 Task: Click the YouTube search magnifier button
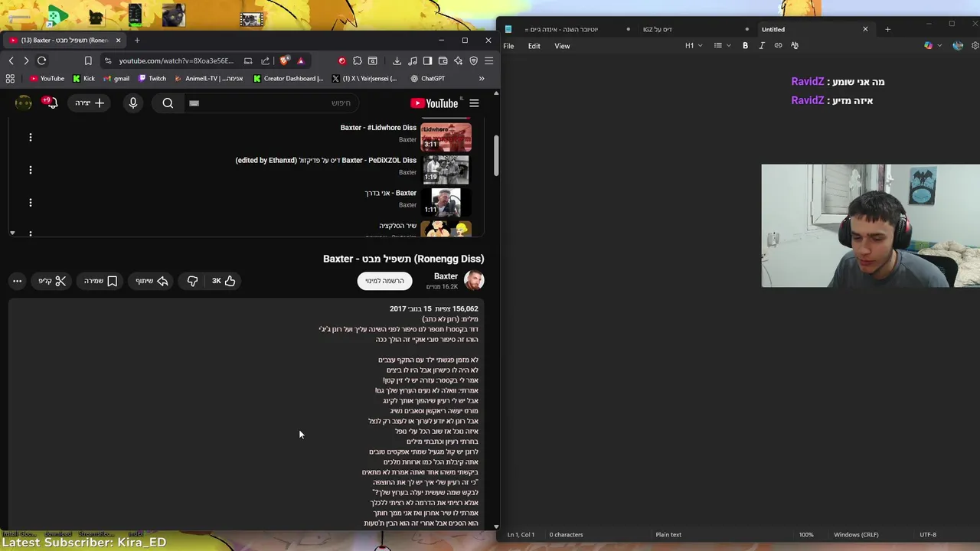tap(168, 103)
